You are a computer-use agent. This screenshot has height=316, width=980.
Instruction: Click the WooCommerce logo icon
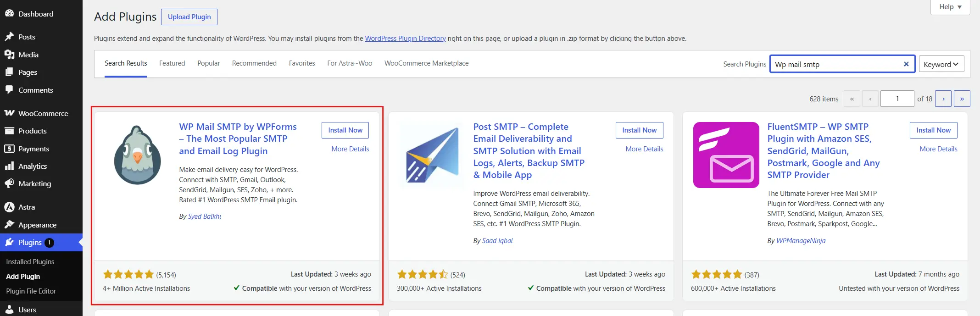[9, 113]
